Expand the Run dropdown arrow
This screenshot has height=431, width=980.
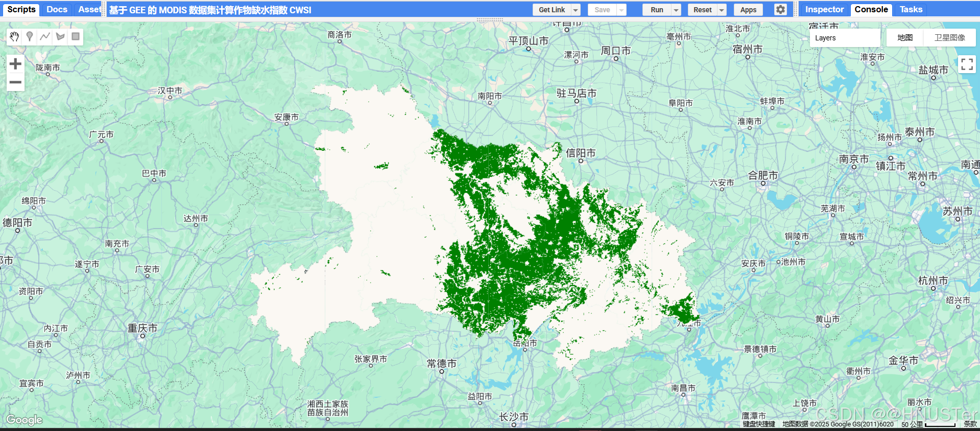click(676, 10)
